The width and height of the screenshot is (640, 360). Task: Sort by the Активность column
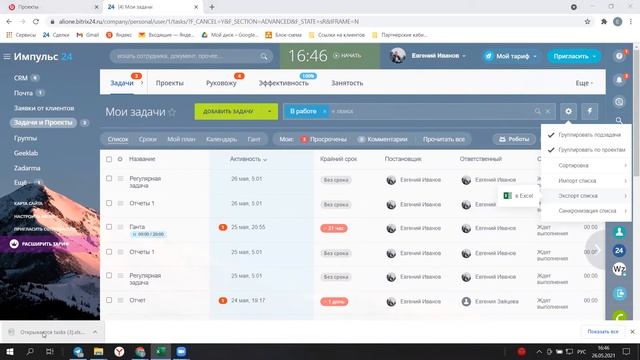click(x=248, y=159)
